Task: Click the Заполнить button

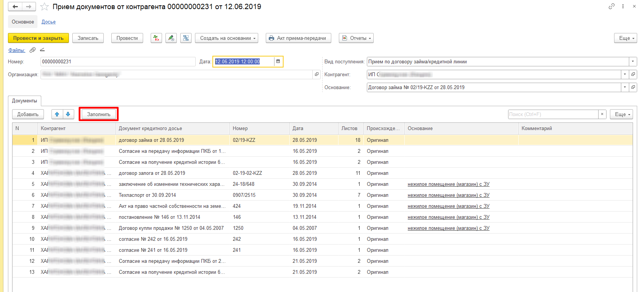Action: tap(99, 114)
